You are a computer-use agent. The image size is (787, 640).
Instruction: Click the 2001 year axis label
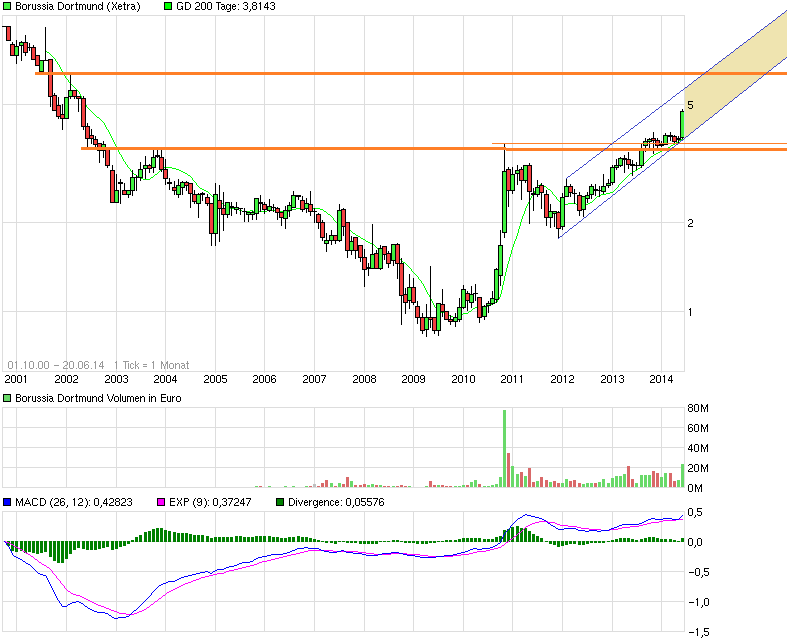pyautogui.click(x=16, y=379)
